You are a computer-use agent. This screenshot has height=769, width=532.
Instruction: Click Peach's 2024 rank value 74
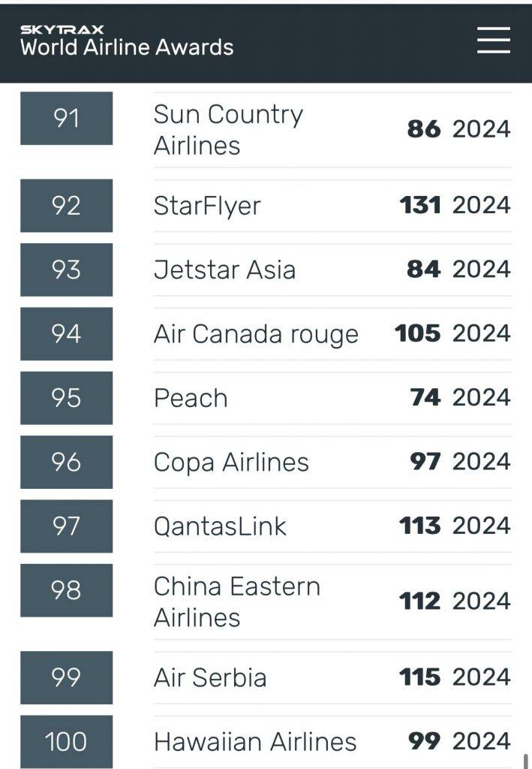pyautogui.click(x=425, y=397)
